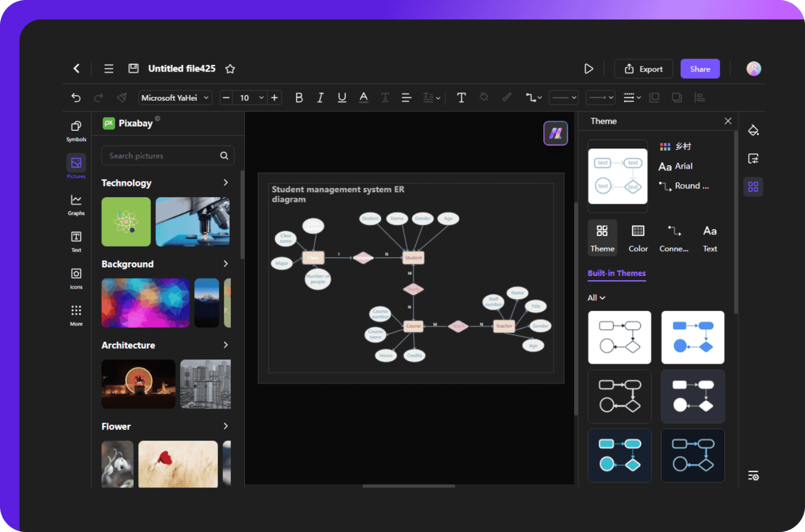Select the microscope Technology thumbnail
805x532 pixels.
[x=192, y=222]
